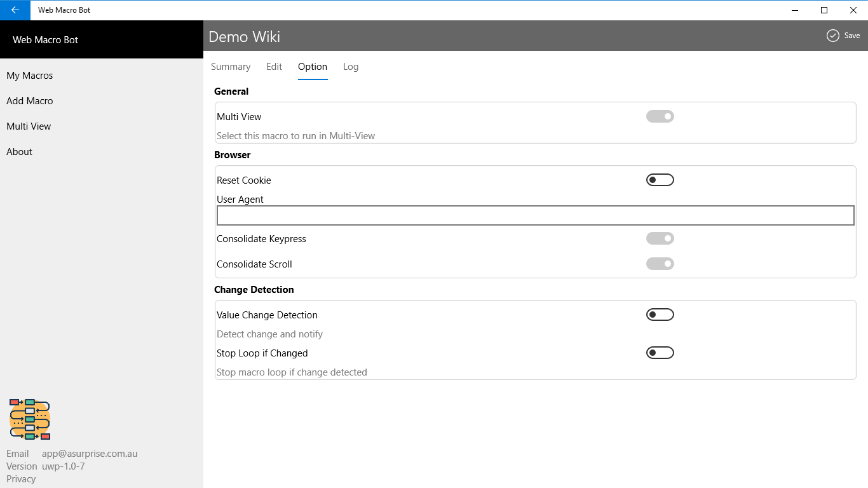Open the Edit tab
The image size is (868, 488).
[274, 67]
